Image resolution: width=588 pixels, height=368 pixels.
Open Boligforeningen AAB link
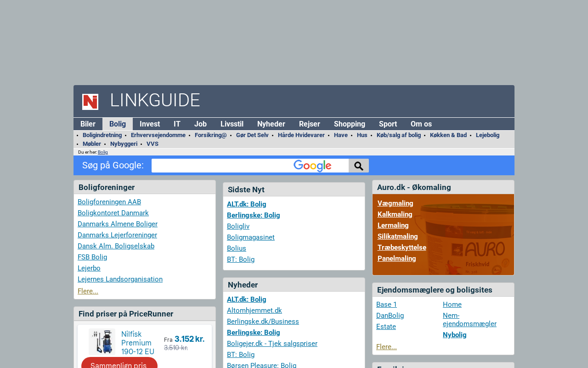pyautogui.click(x=109, y=202)
